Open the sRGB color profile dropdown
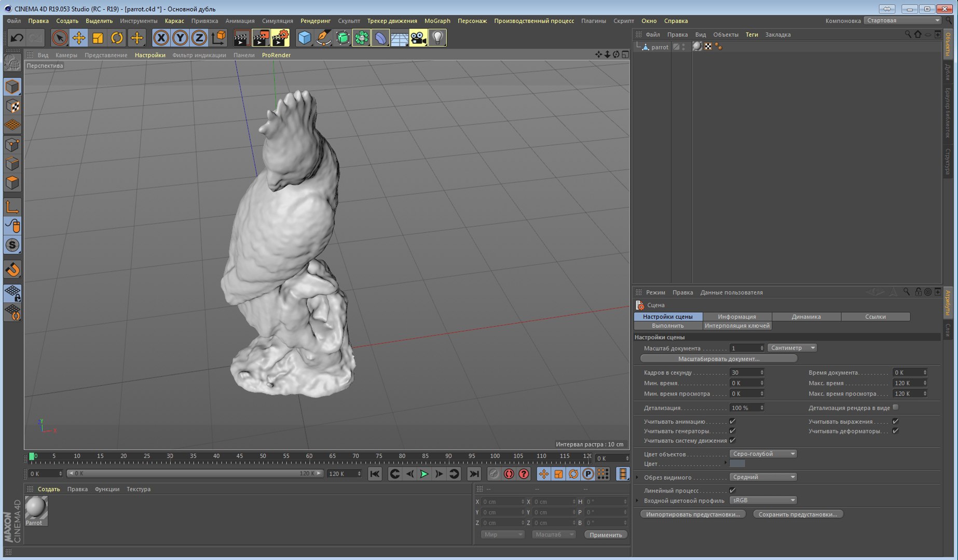This screenshot has height=560, width=958. [x=763, y=500]
